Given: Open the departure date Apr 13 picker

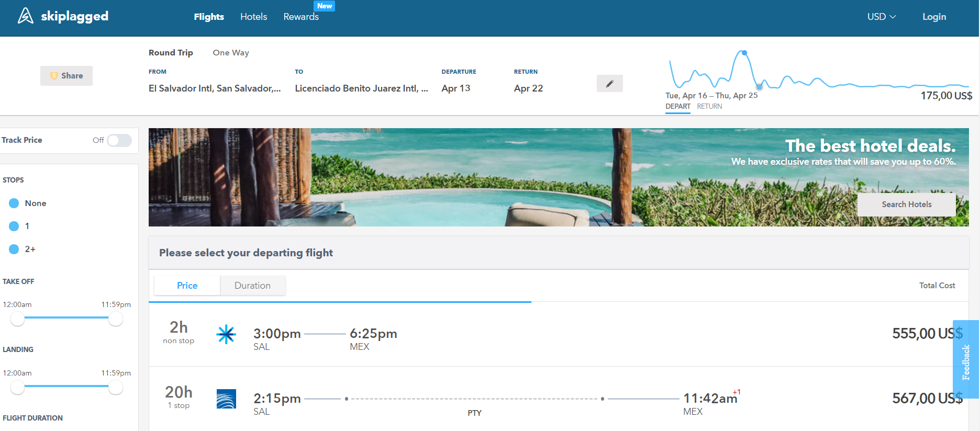Looking at the screenshot, I should coord(455,88).
